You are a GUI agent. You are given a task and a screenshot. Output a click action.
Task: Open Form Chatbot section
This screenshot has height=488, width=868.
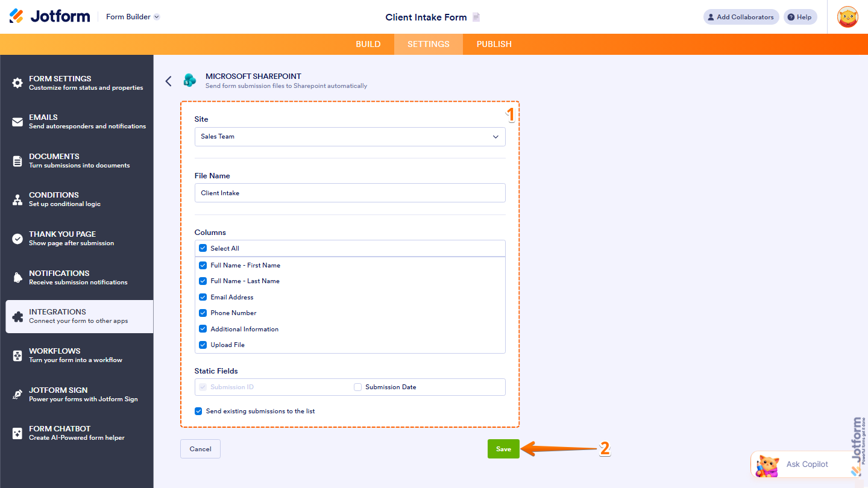tap(77, 433)
